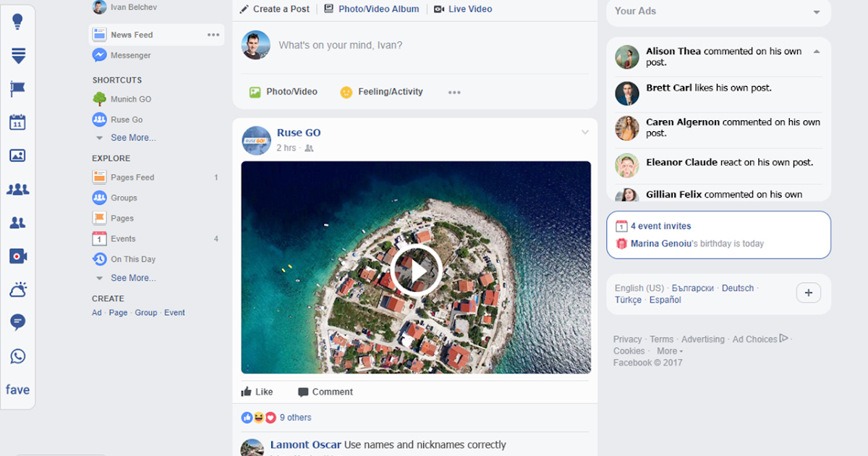Click the Like thumbs-up icon under video
Screen dimensions: 868x456
(247, 392)
